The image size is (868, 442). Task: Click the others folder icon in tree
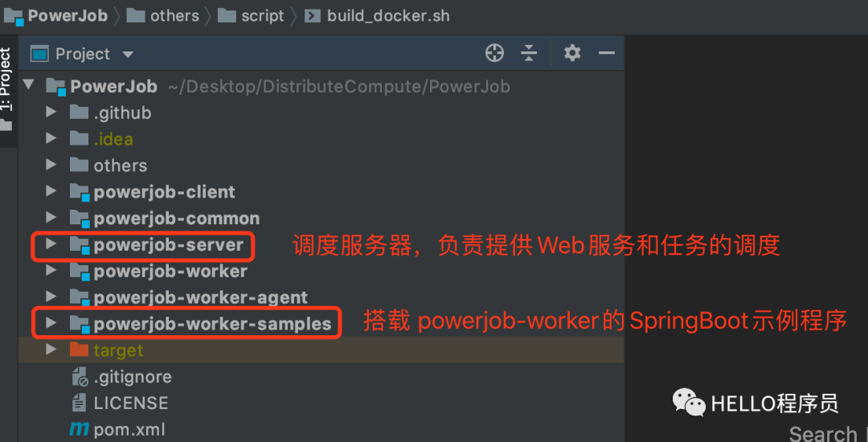(x=79, y=165)
